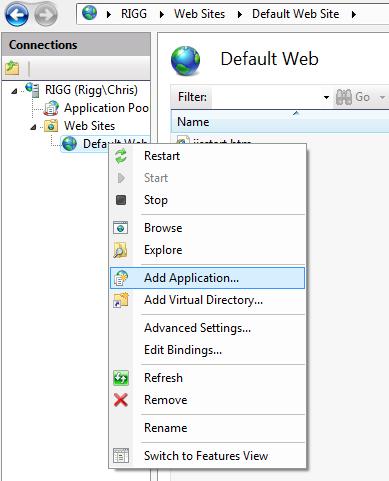Screen dimensions: 389x481
Task: Click the Web Sites folder icon
Action: tap(51, 126)
